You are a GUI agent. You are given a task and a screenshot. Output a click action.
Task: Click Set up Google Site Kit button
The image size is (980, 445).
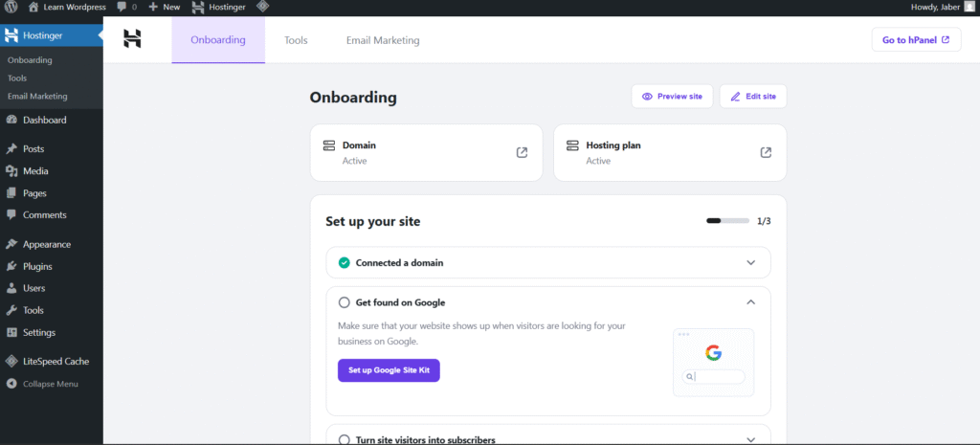pyautogui.click(x=389, y=370)
